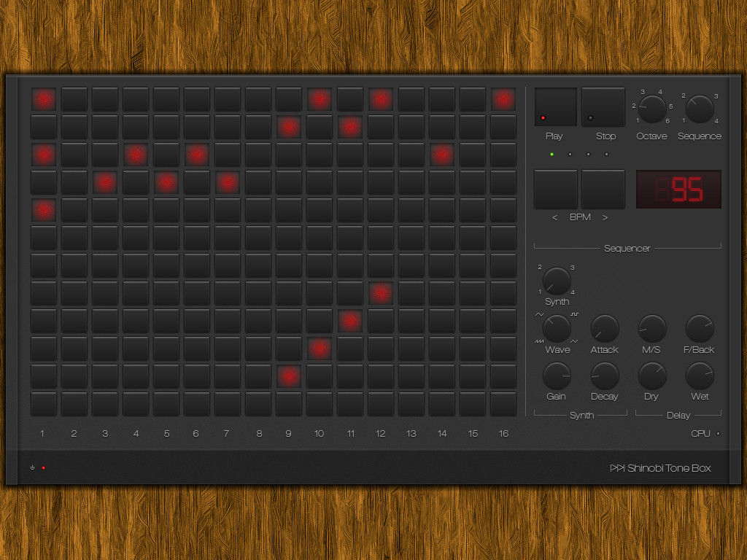Click the square wave symbol near Wave knob
747x560 pixels.
point(575,315)
